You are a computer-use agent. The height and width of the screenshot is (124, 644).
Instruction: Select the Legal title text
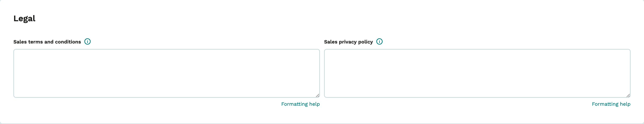click(x=24, y=18)
